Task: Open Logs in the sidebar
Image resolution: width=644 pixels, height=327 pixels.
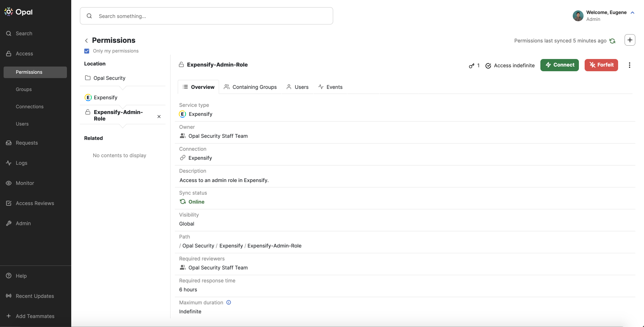Action: pyautogui.click(x=22, y=163)
